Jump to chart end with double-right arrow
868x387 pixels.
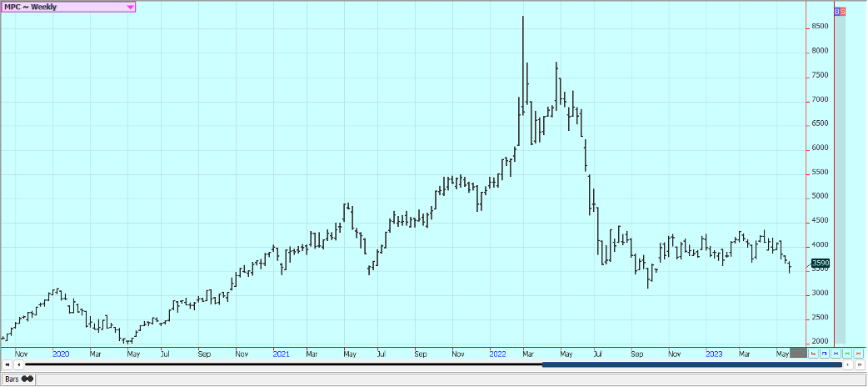point(859,364)
